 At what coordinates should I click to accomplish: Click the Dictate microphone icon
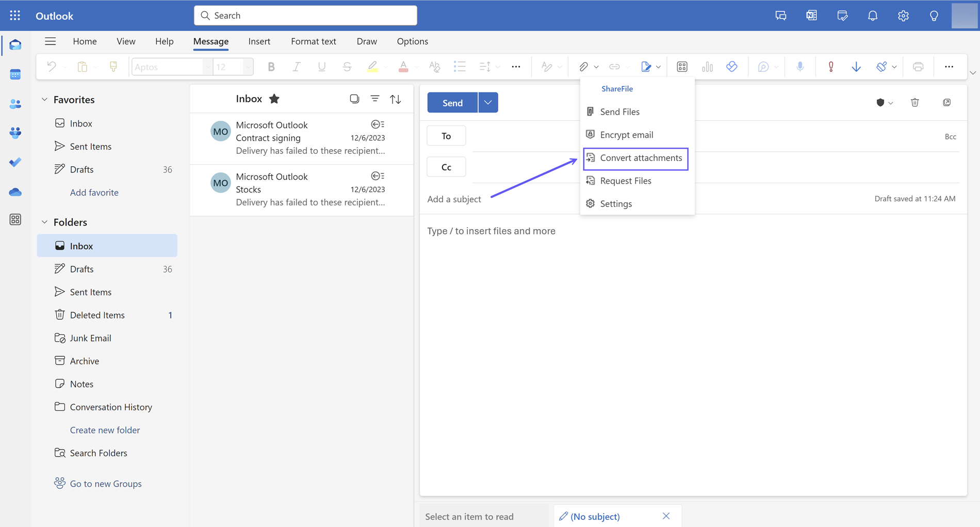coord(800,67)
